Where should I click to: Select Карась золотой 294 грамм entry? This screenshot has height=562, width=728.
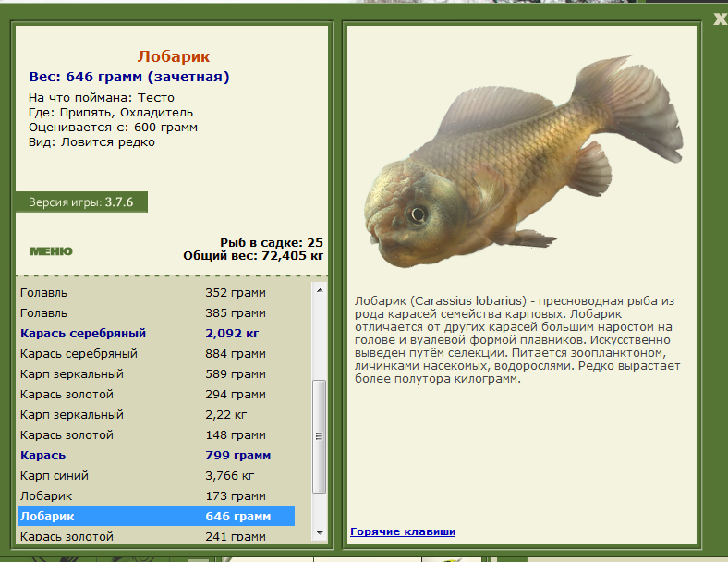tap(156, 395)
